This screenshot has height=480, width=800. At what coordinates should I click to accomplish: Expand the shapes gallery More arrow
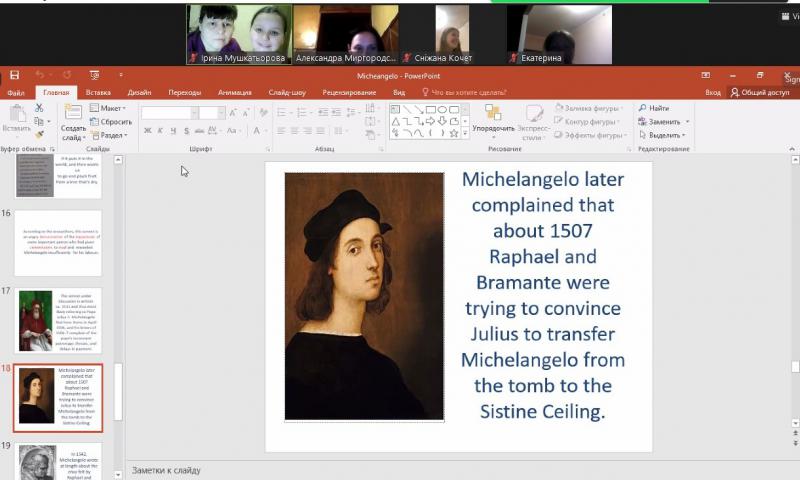[465, 133]
